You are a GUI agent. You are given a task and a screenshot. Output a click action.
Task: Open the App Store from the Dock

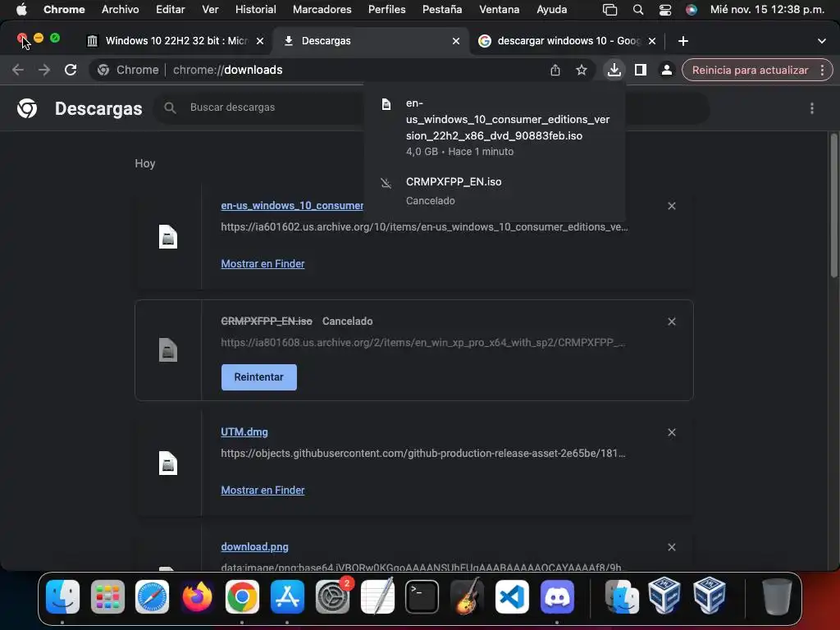click(x=287, y=596)
